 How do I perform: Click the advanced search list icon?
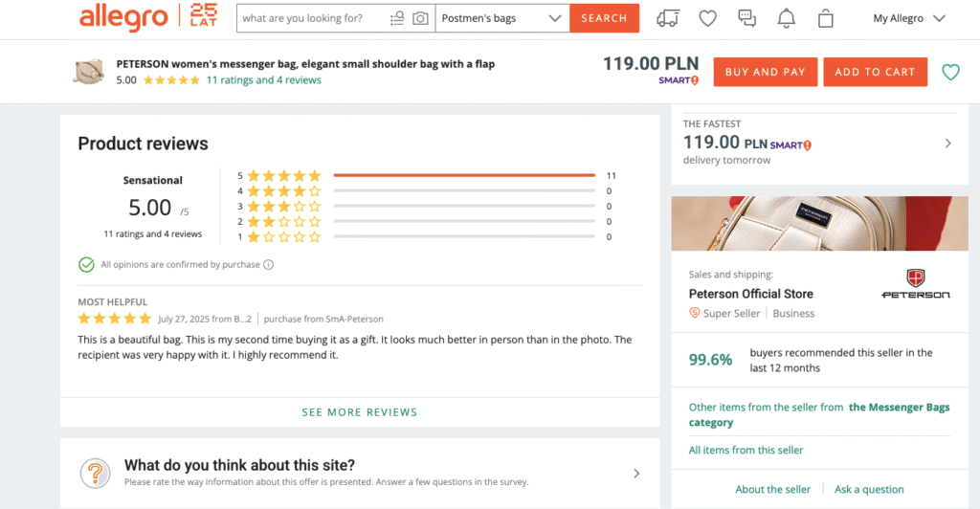click(397, 18)
